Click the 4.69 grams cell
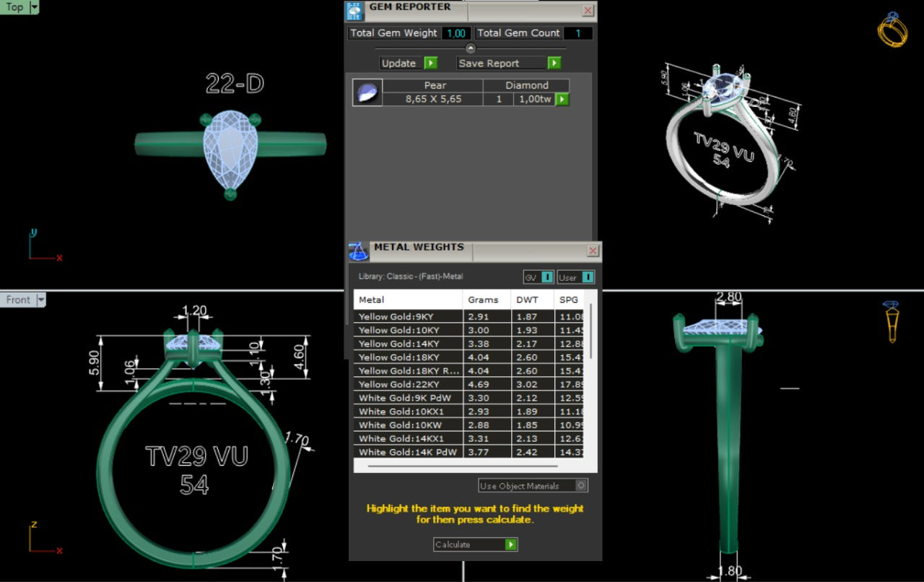924x582 pixels. [486, 384]
